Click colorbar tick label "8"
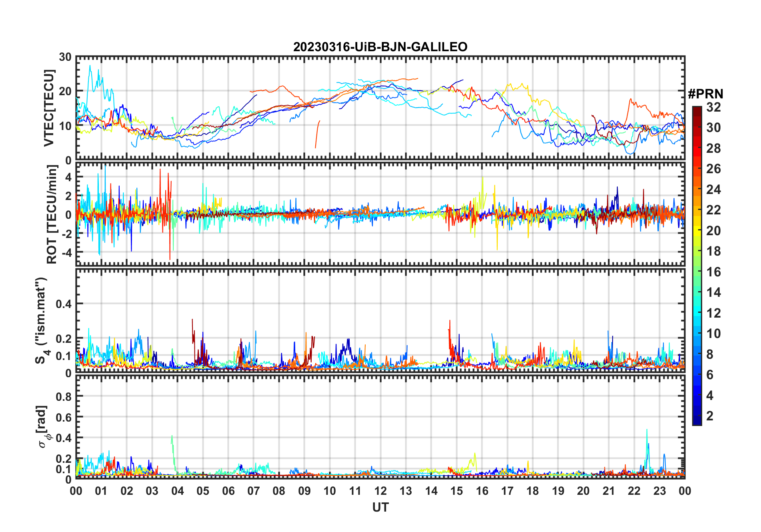The height and width of the screenshot is (532, 761). tap(710, 354)
